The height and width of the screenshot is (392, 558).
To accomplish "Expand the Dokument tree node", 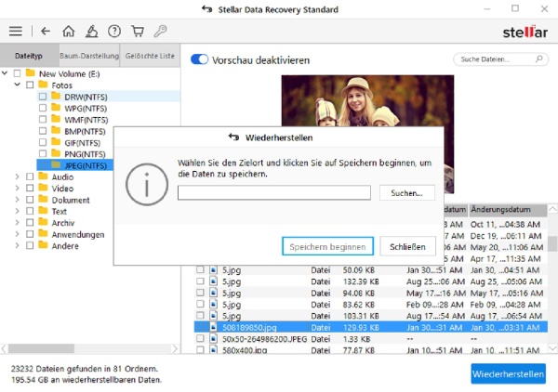I will 17,200.
